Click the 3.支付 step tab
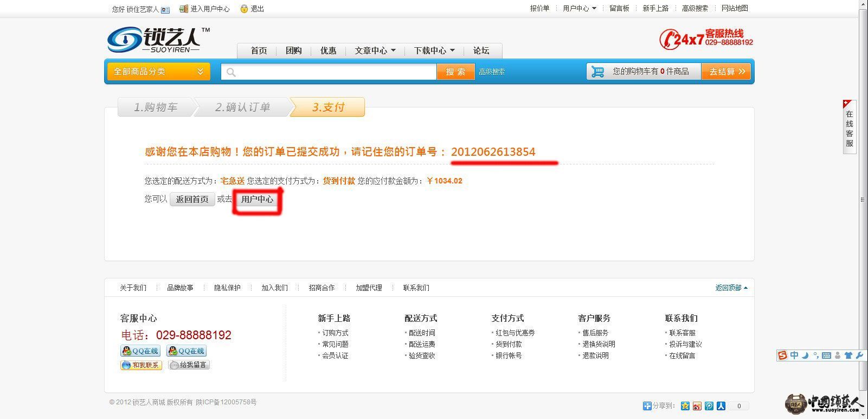868x419 pixels. (x=328, y=107)
